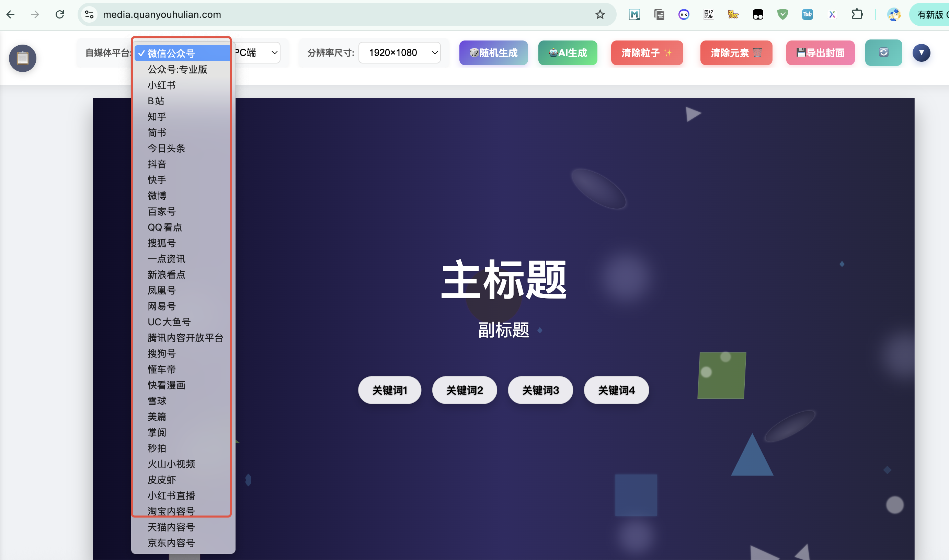Click the 关键词3 tag pill
The width and height of the screenshot is (949, 560).
point(540,390)
